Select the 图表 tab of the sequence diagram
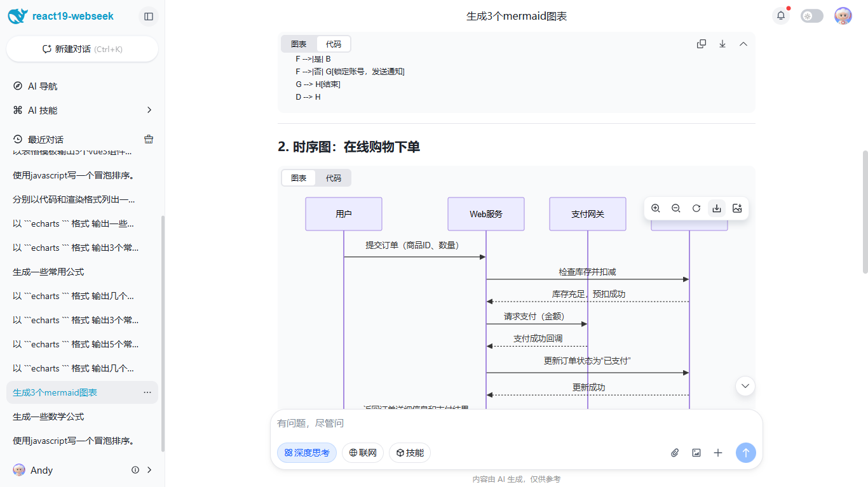Screen dimensions: 868x487 (x=299, y=178)
